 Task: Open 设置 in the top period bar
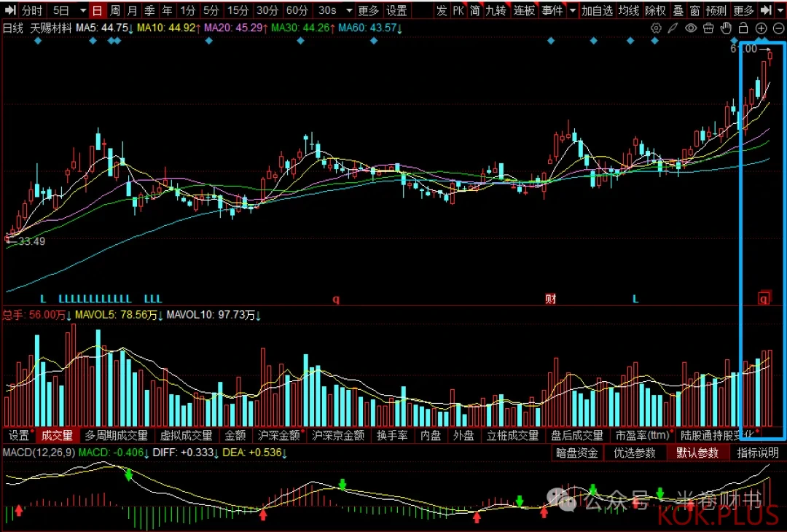396,10
